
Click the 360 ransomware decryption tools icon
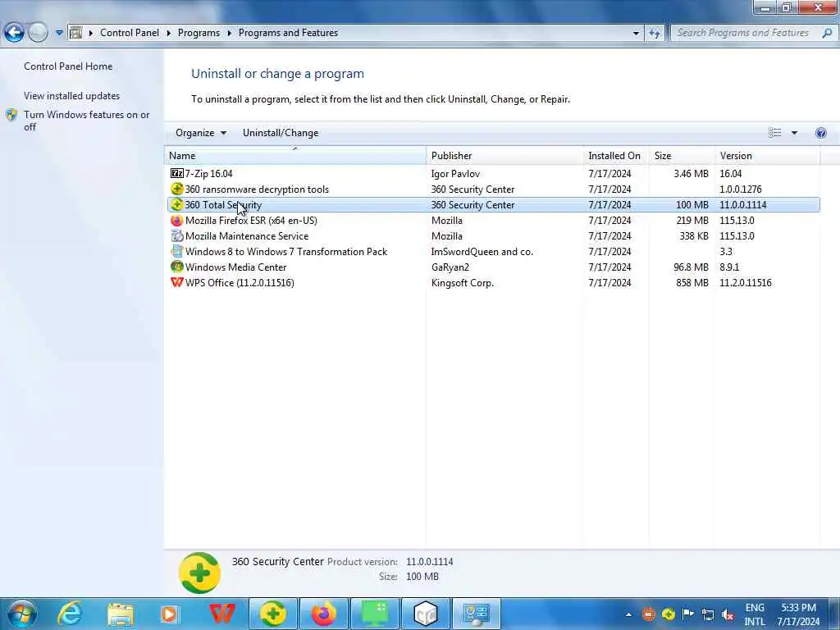[177, 189]
